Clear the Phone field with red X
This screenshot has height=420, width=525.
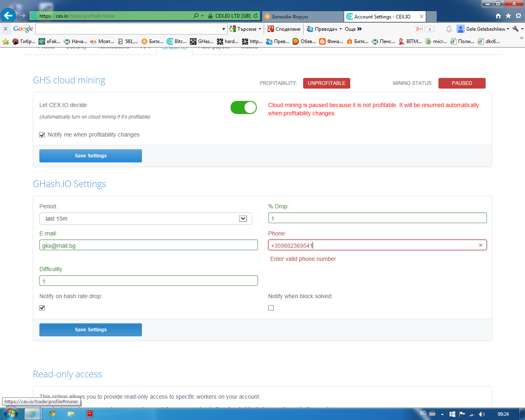480,245
